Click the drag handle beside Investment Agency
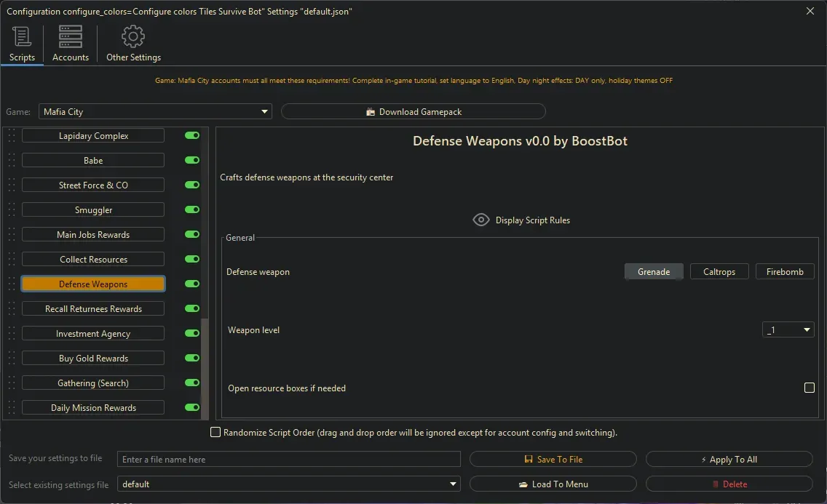 coord(12,334)
